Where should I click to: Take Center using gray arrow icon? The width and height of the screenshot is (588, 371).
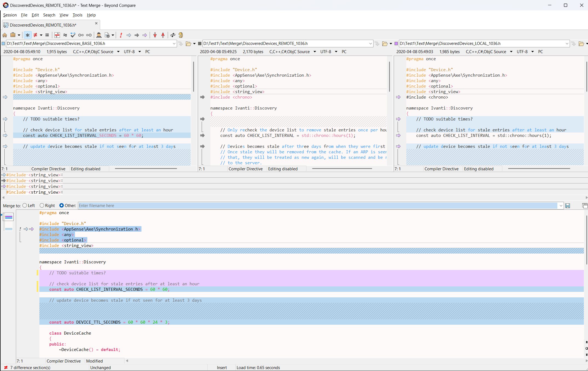137,35
